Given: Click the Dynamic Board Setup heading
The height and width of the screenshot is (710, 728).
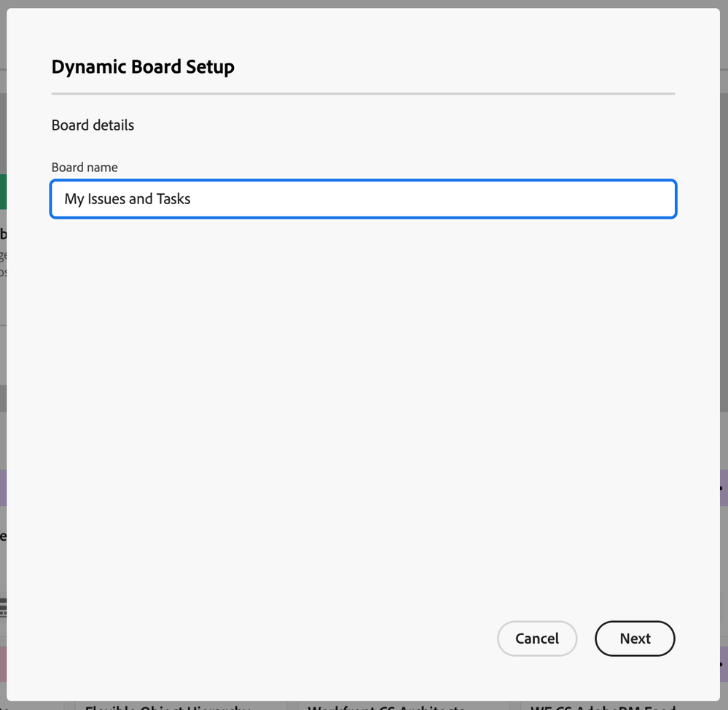Looking at the screenshot, I should [143, 67].
